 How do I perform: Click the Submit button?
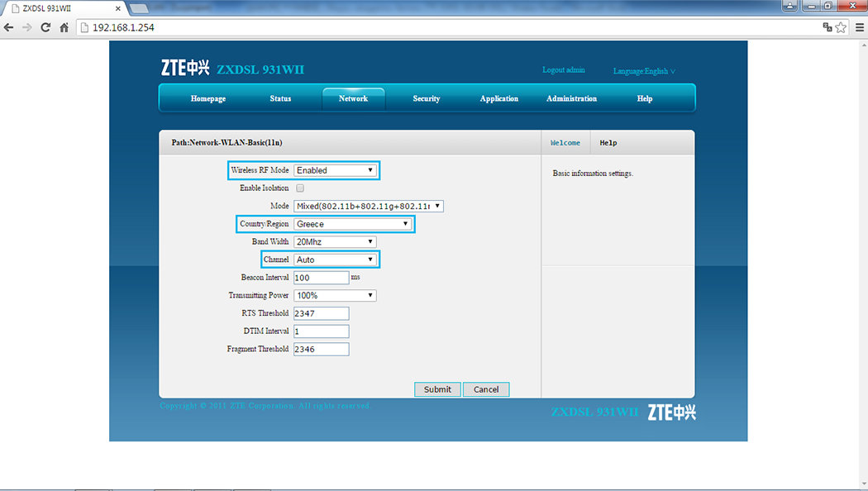click(437, 389)
